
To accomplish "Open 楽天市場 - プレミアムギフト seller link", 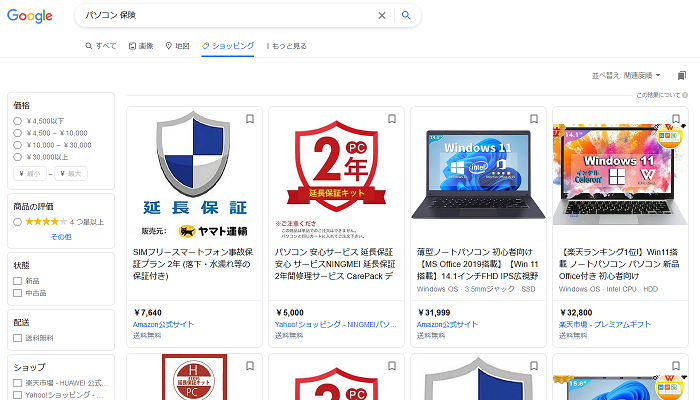I will [x=605, y=325].
